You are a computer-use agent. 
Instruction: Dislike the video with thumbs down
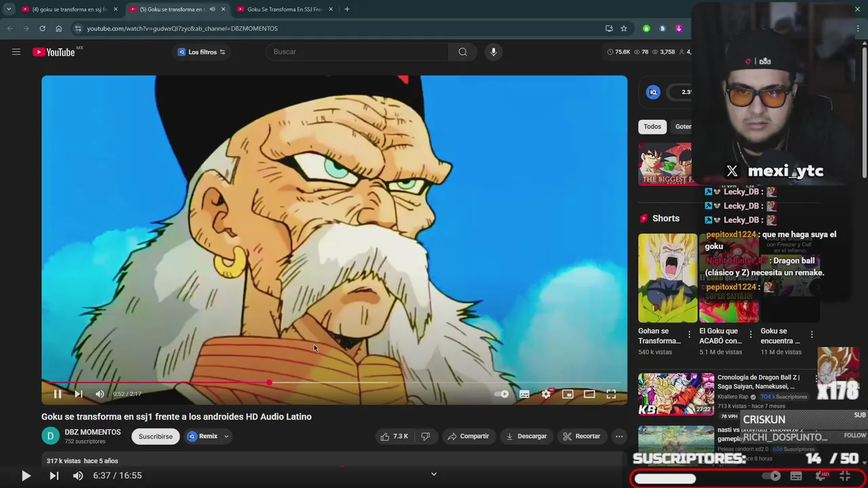click(x=425, y=436)
